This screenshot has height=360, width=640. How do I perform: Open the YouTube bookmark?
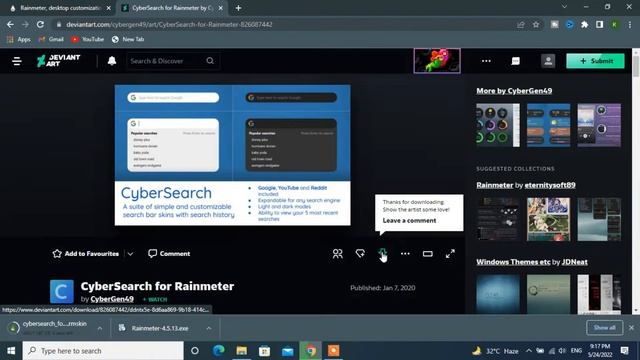87,39
